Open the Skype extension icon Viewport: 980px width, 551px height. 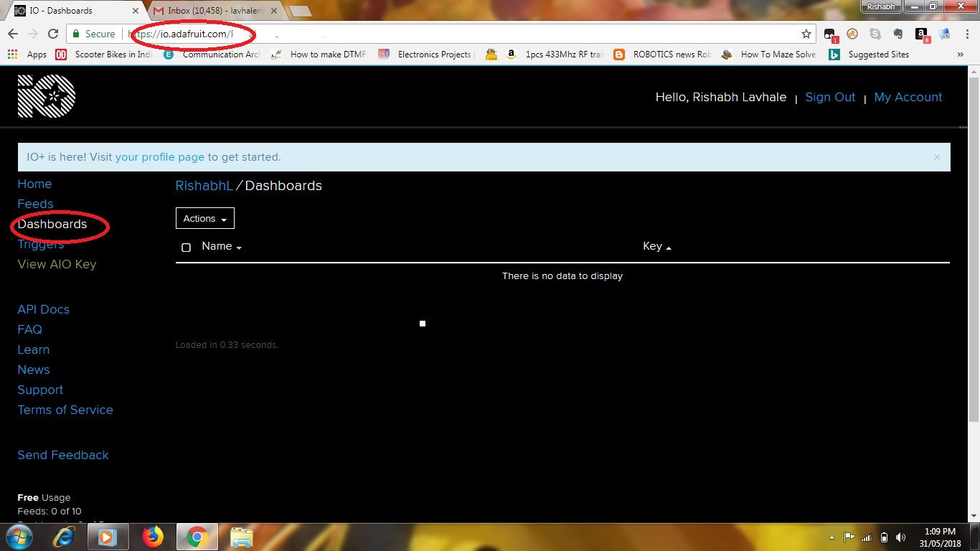click(x=875, y=34)
